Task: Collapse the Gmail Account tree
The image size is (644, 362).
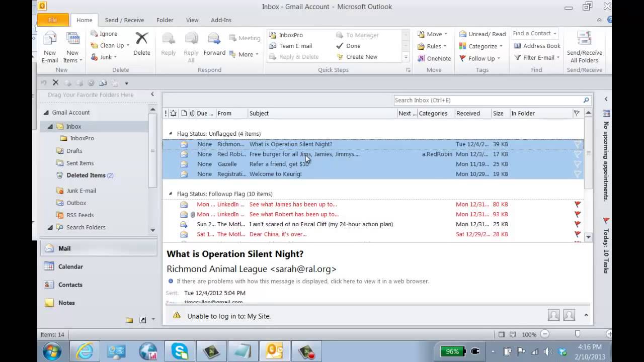Action: point(46,113)
